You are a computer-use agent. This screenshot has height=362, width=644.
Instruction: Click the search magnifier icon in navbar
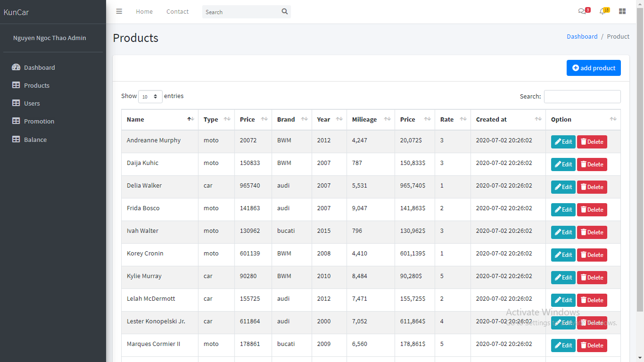(284, 12)
